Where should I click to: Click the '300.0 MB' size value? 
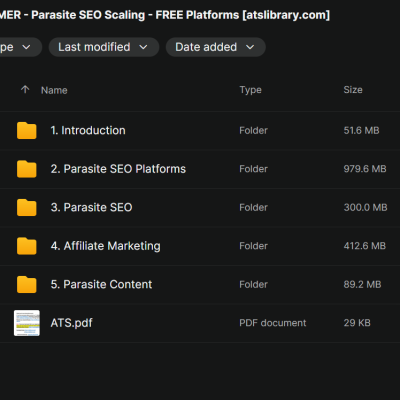pos(365,207)
